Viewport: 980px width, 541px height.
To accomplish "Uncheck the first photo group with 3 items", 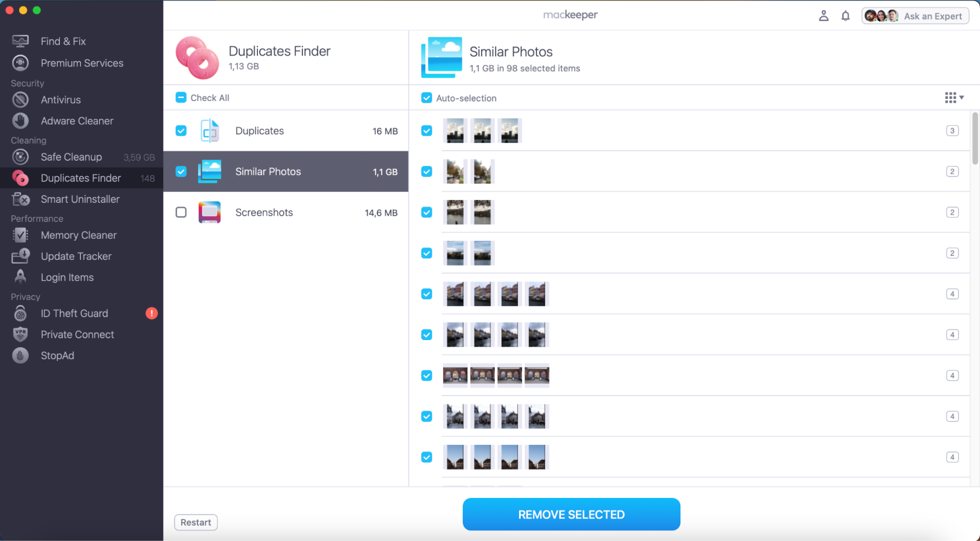I will (x=427, y=131).
